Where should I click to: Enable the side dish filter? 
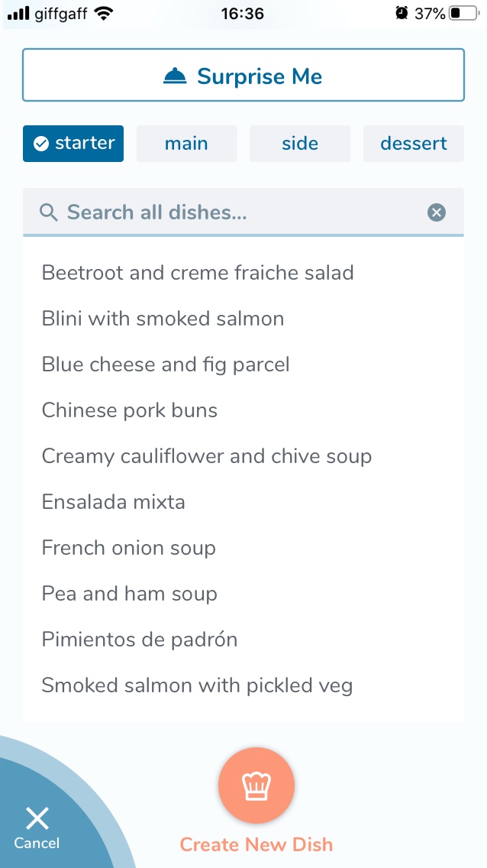coord(300,143)
